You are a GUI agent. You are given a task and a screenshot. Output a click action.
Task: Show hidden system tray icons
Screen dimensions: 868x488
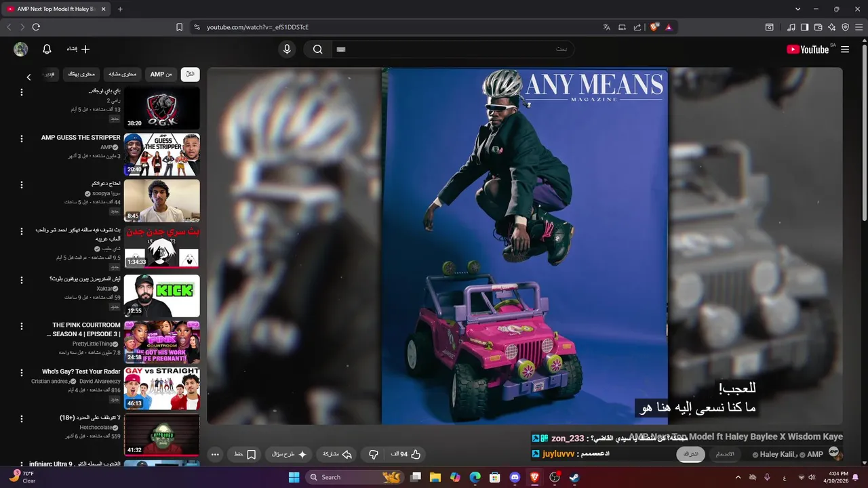coord(738,477)
